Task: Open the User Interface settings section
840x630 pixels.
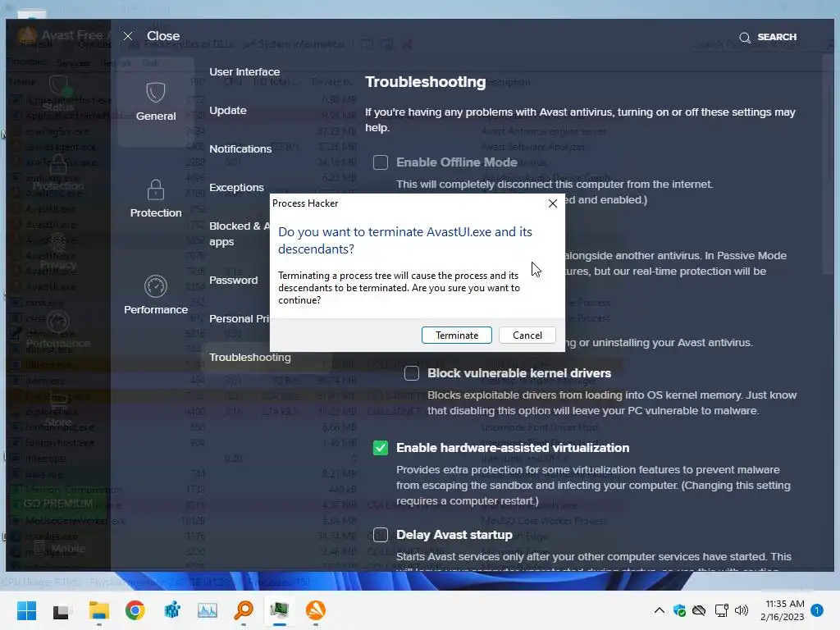Action: tap(244, 72)
